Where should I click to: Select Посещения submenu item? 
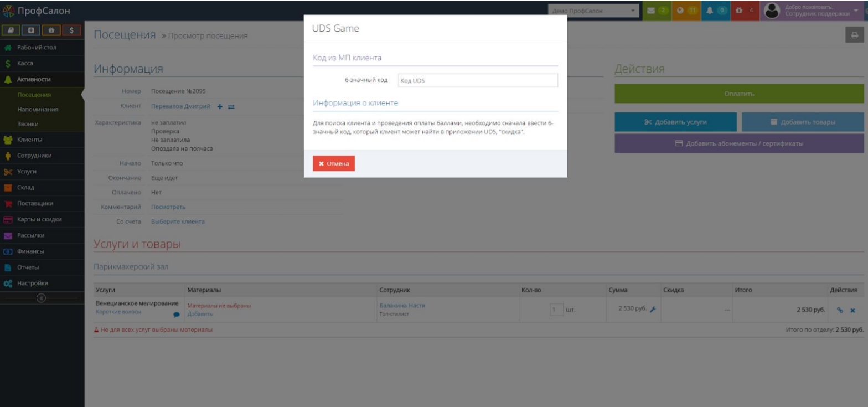tap(42, 95)
